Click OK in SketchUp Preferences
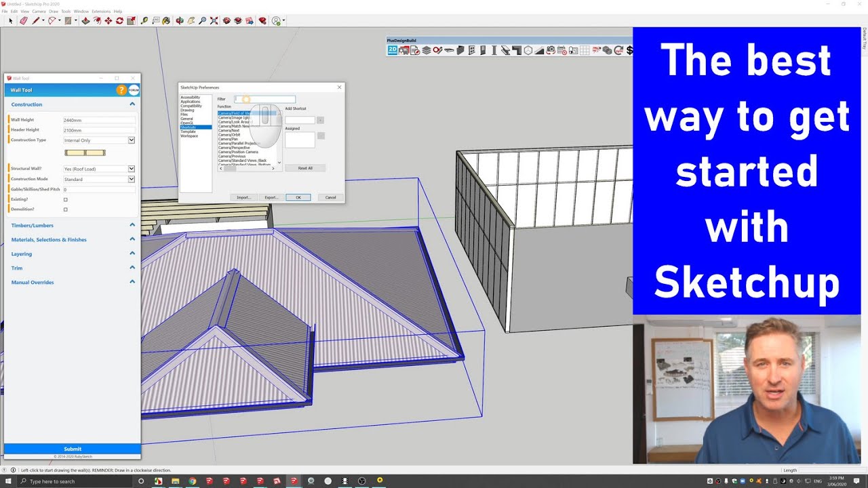The height and width of the screenshot is (488, 868). [298, 197]
